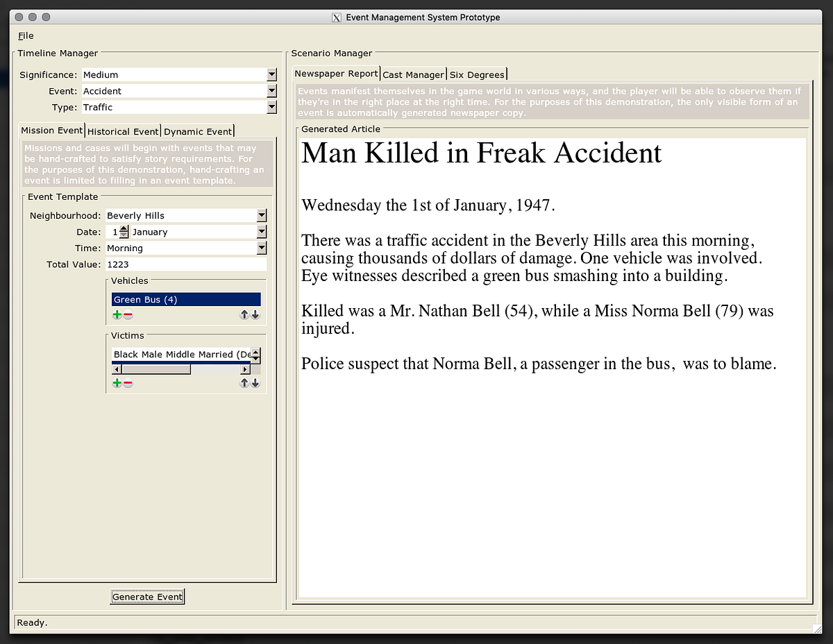Switch to the Historical Event tab

pyautogui.click(x=123, y=131)
